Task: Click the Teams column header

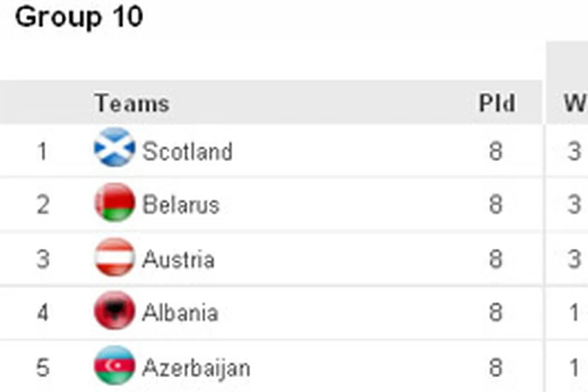Action: [132, 104]
